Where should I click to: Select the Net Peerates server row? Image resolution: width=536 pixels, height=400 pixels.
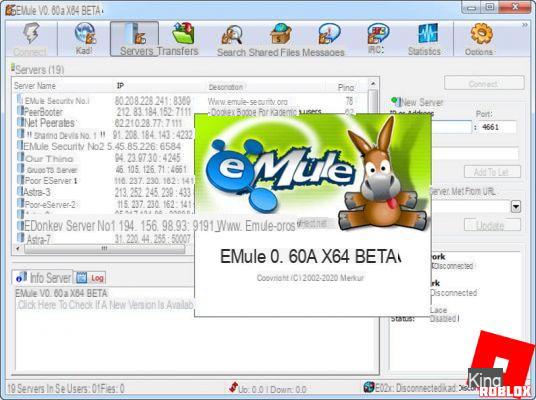[x=105, y=123]
